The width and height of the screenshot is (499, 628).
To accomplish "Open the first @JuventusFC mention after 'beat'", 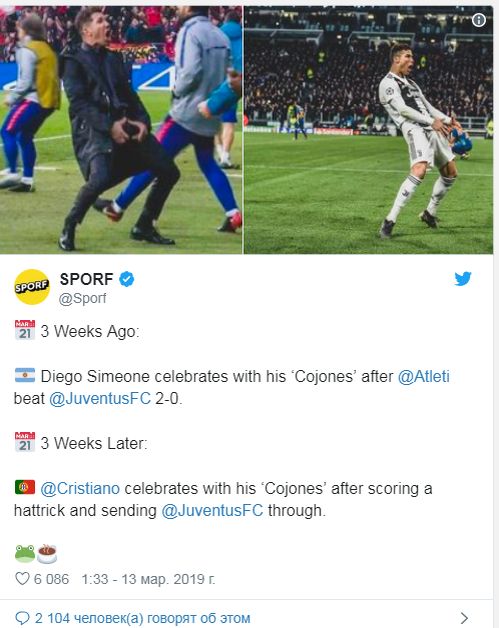I will tap(100, 399).
